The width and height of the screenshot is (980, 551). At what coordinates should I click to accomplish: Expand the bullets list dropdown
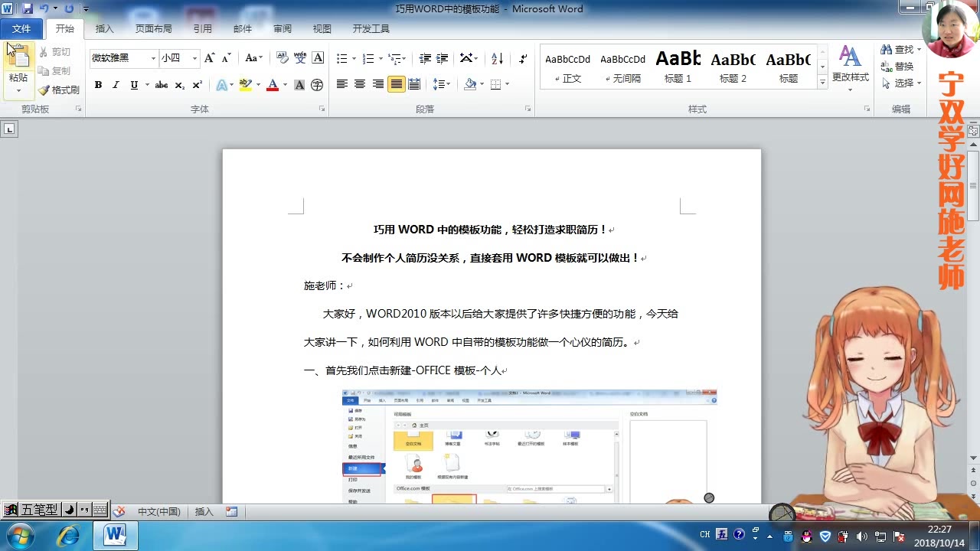(x=354, y=58)
